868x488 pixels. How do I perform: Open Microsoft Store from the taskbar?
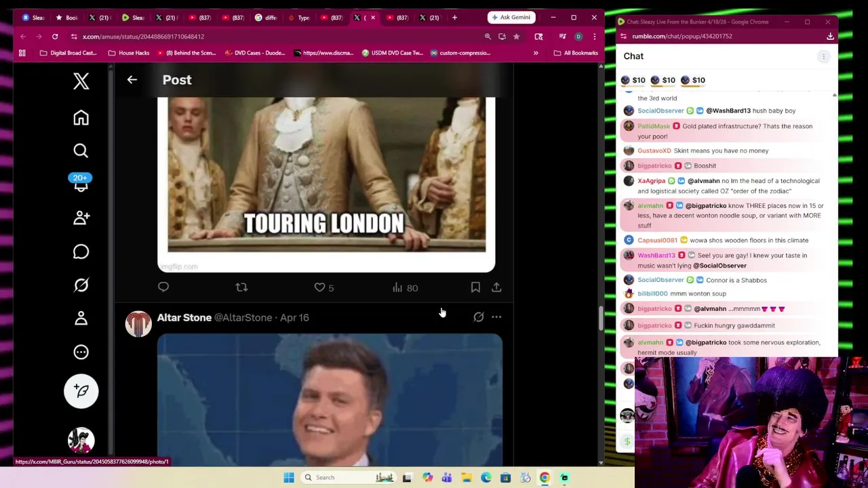505,478
